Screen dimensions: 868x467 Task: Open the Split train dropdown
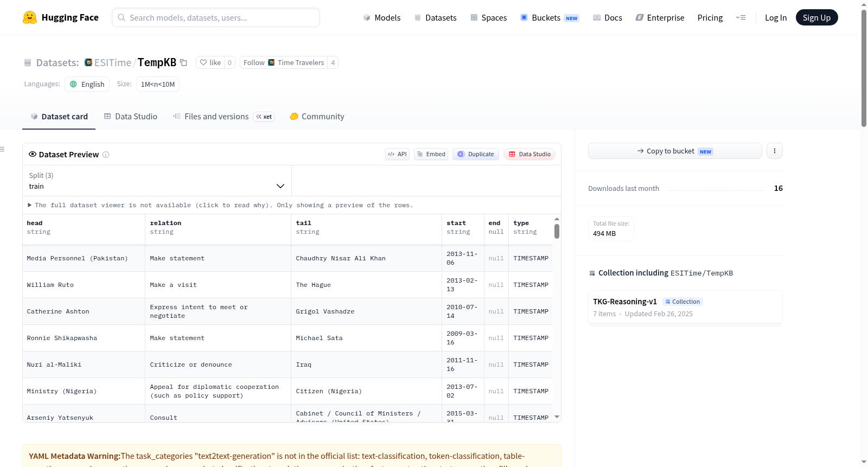point(157,181)
